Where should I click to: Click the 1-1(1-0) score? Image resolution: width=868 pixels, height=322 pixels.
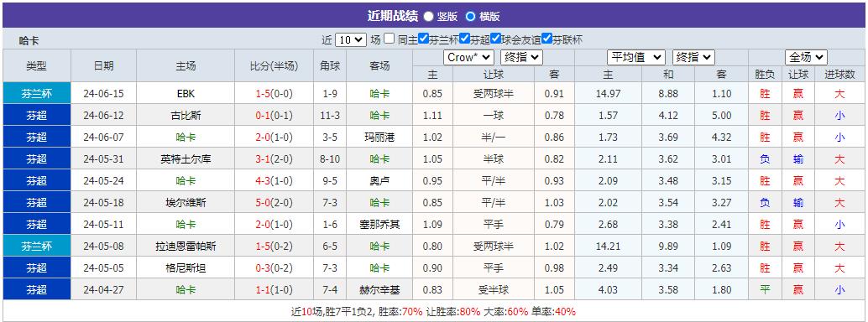point(274,290)
